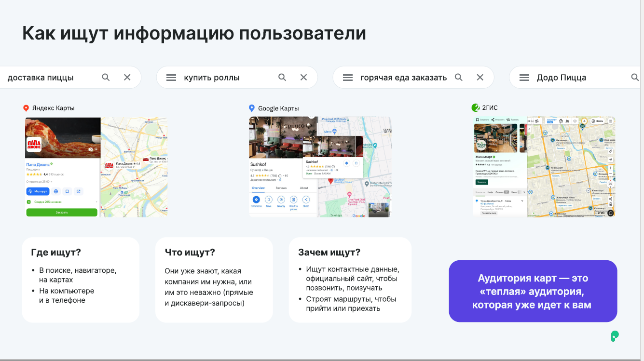Select the ruler measurement tool on the 2GIS map

(x=611, y=151)
